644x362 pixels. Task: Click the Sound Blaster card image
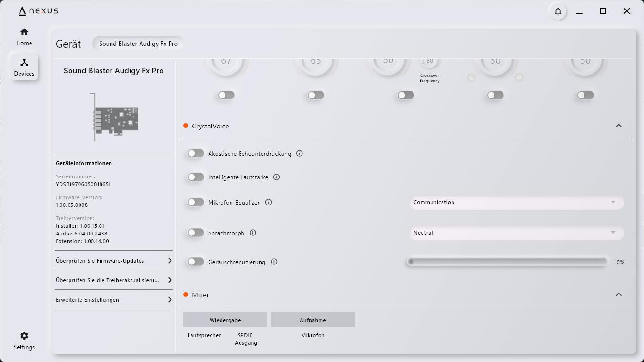114,117
